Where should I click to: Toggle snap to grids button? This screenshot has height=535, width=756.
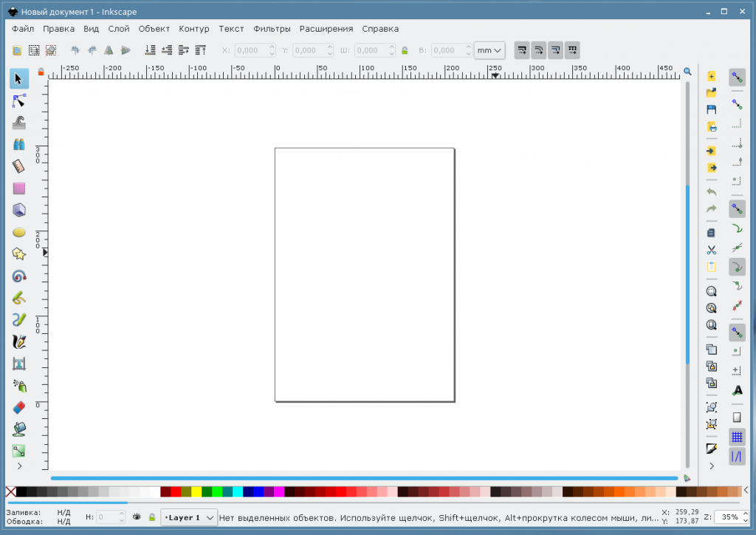[x=737, y=437]
